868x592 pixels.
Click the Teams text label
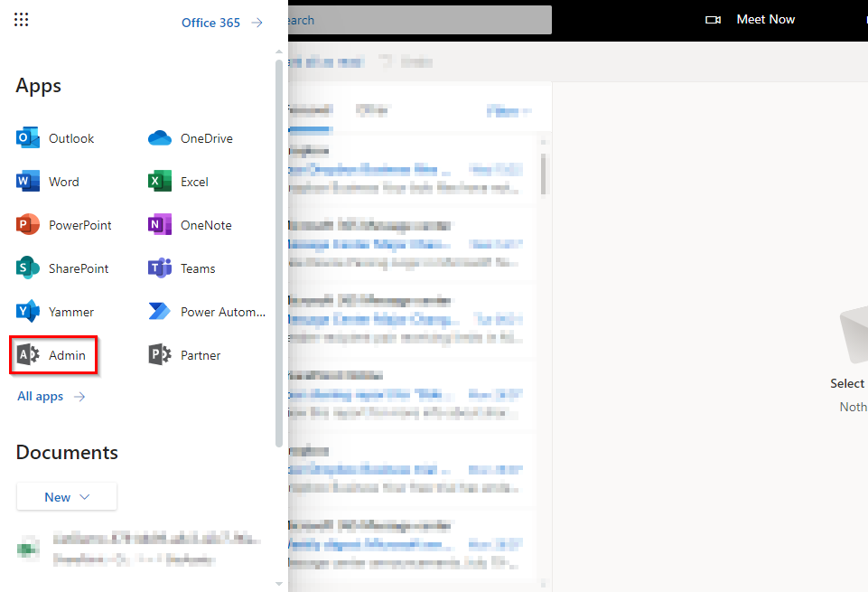tap(198, 268)
